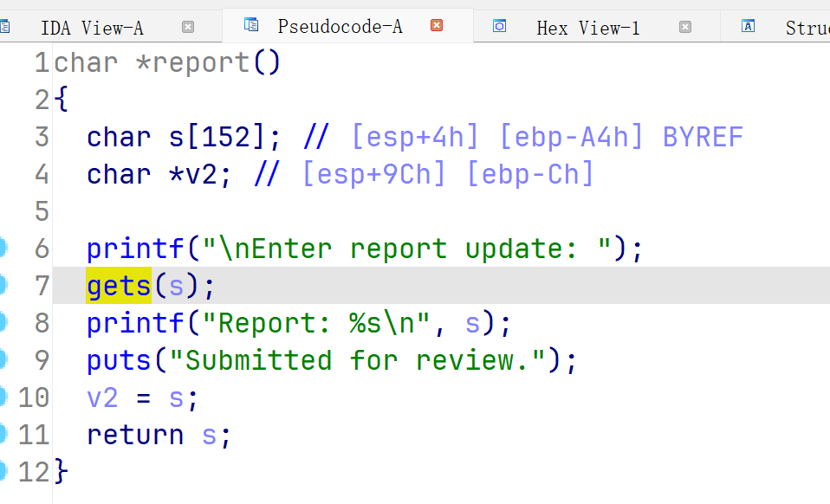Click the closing brace on line 12
The image size is (830, 504).
tap(61, 471)
